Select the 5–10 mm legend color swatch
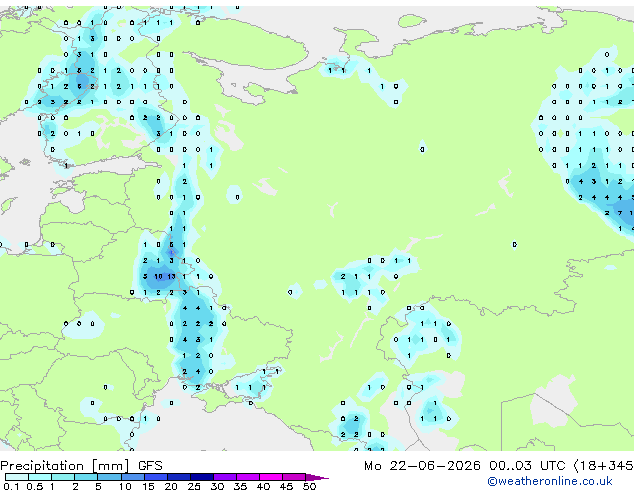634x490 pixels. coord(109,477)
